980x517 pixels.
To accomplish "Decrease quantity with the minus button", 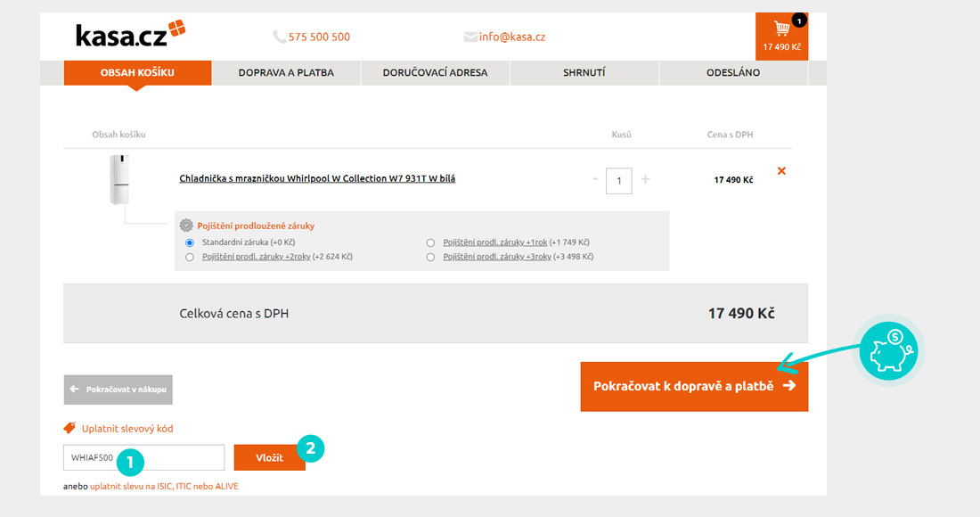I will click(595, 179).
